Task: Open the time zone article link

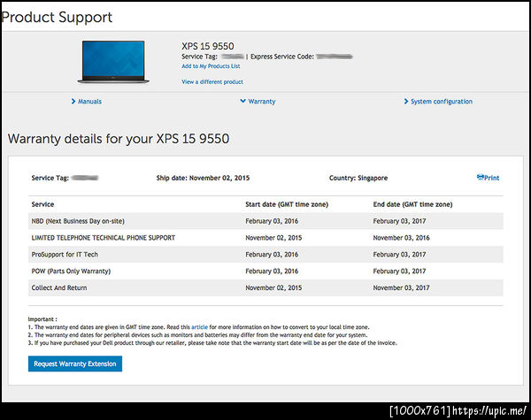Action: click(199, 327)
